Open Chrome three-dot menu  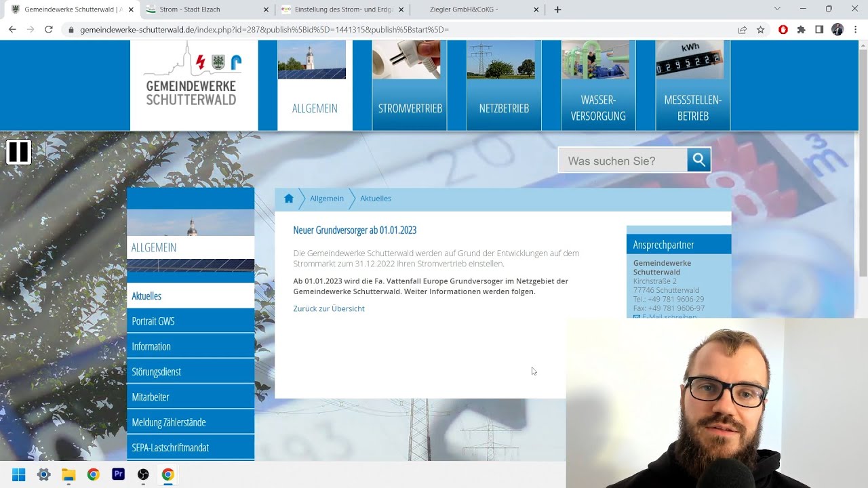pos(856,30)
